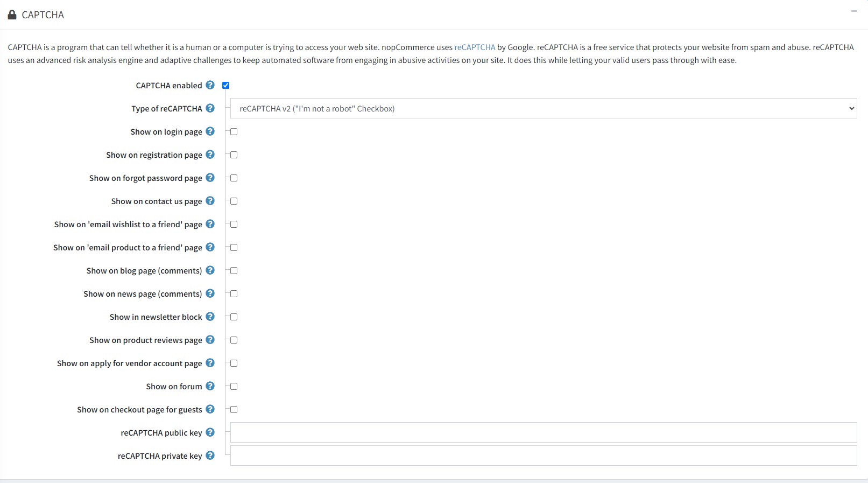Collapse the CAPTCHA panel with minus button
This screenshot has height=483, width=868.
[x=854, y=11]
